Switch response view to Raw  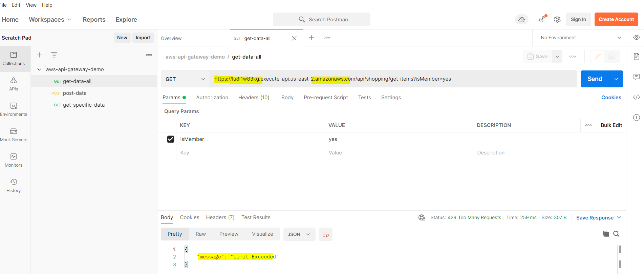click(x=201, y=234)
